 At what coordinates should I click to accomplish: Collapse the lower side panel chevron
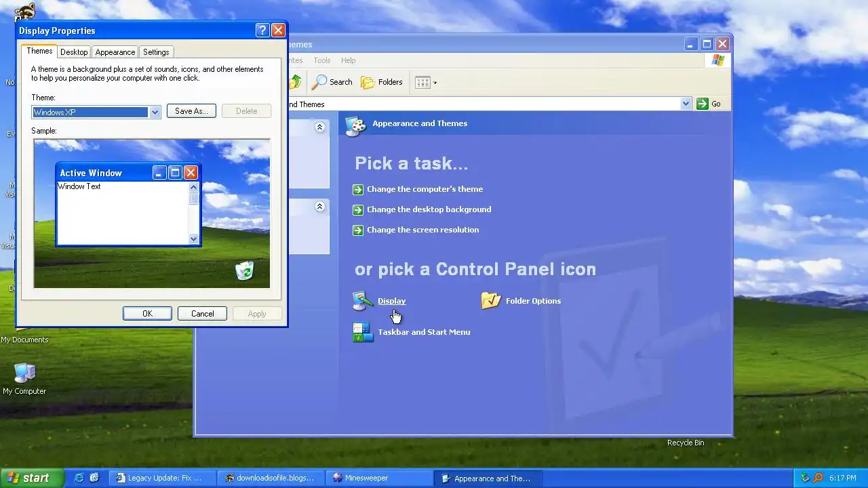[x=319, y=206]
